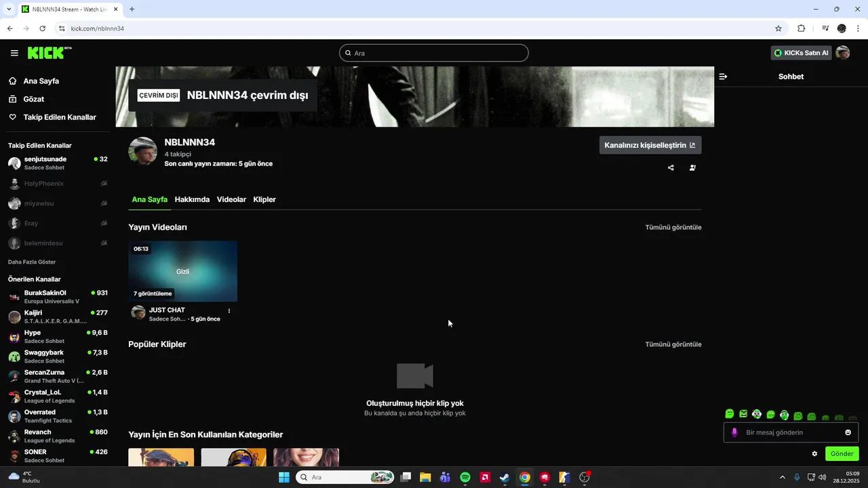Screen dimensions: 868x488
Task: Open the JUST CHAT video title
Action: tap(167, 310)
